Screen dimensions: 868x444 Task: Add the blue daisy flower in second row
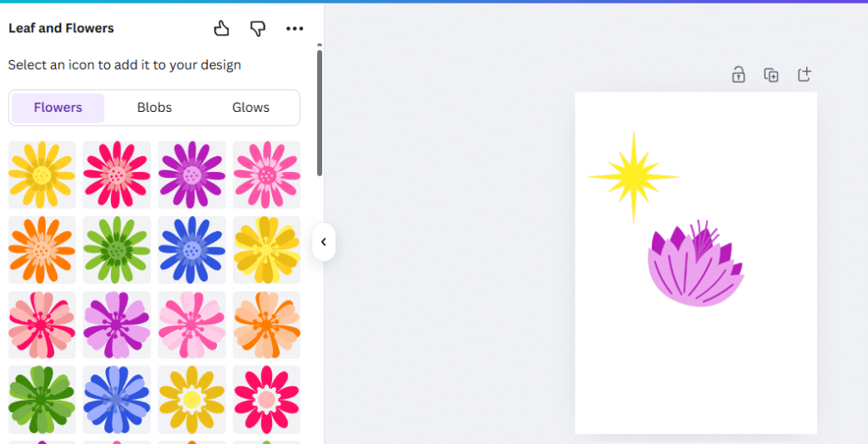[192, 250]
